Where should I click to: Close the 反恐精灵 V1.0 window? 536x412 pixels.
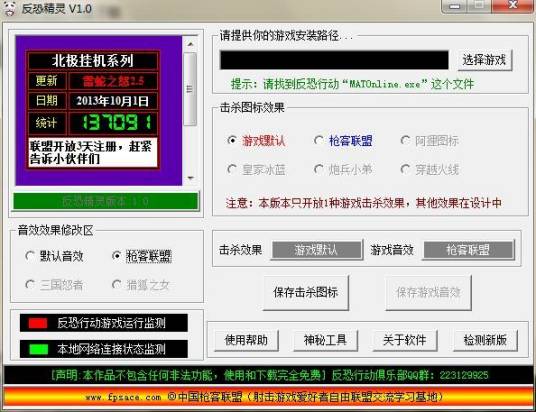(x=513, y=6)
